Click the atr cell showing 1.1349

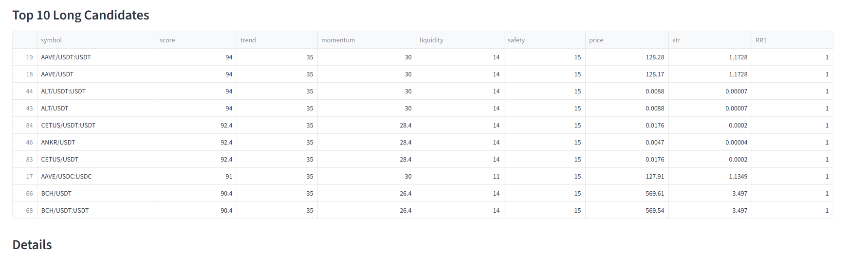point(738,176)
